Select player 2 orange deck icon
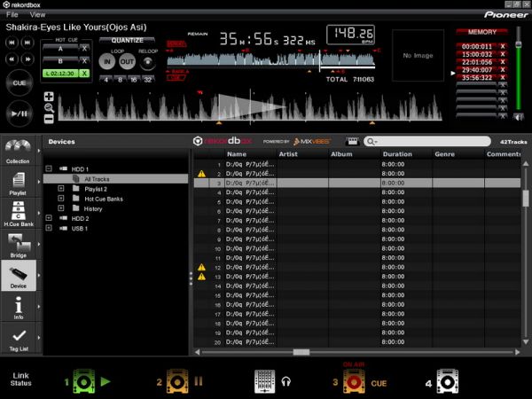Viewport: 532px width, 399px height. click(176, 381)
